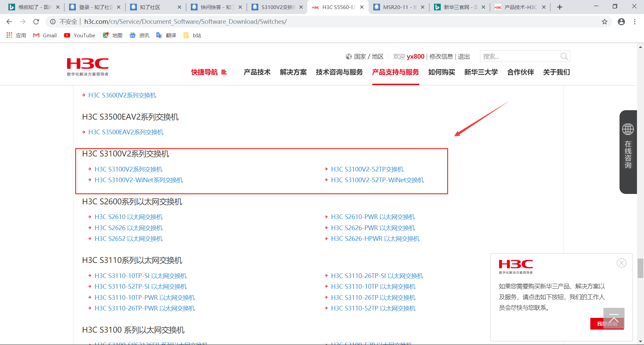Open the 如何购买 nav menu
Image resolution: width=644 pixels, height=345 pixels.
click(x=441, y=72)
